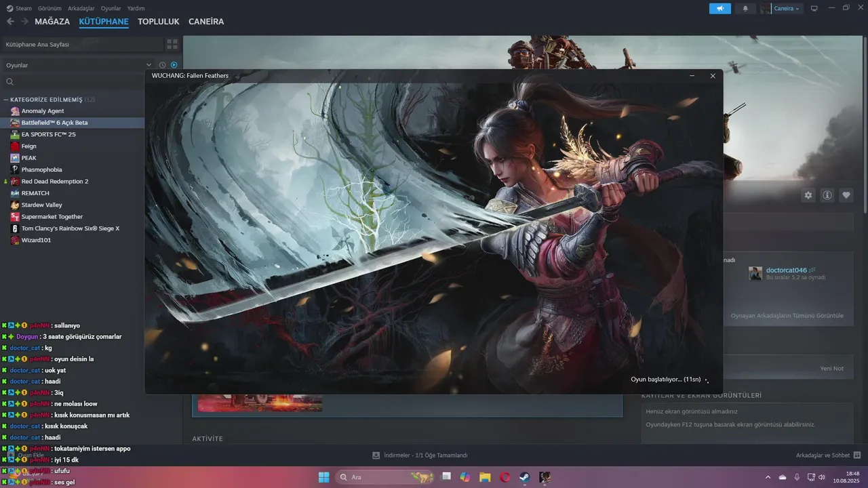Image resolution: width=868 pixels, height=488 pixels.
Task: Click doctorcat046's avatar thumbnail
Action: 755,273
